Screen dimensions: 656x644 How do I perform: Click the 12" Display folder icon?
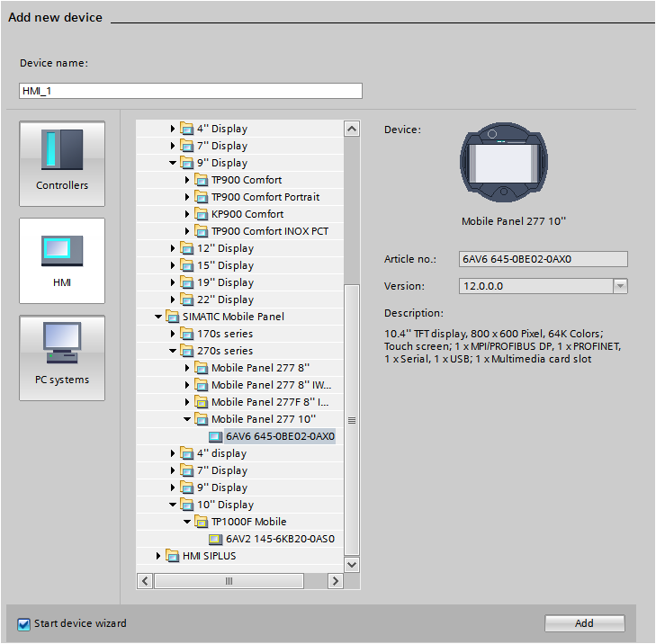(x=186, y=248)
